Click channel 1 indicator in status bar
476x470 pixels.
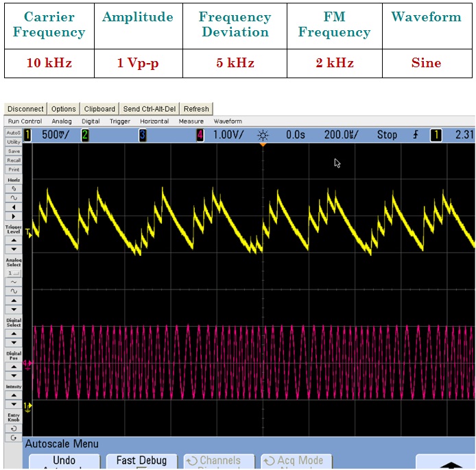tap(27, 134)
